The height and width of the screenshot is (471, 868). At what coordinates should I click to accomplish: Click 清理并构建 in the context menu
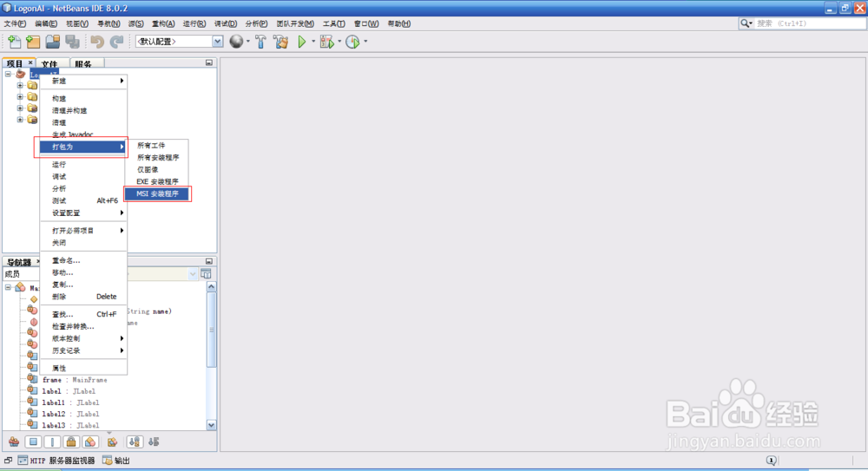point(83,111)
